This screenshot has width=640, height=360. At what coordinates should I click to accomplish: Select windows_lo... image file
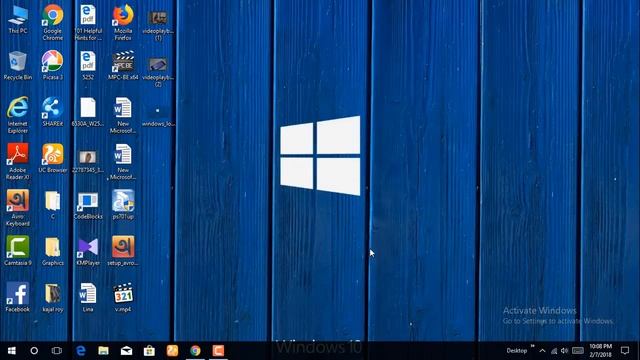click(x=158, y=116)
